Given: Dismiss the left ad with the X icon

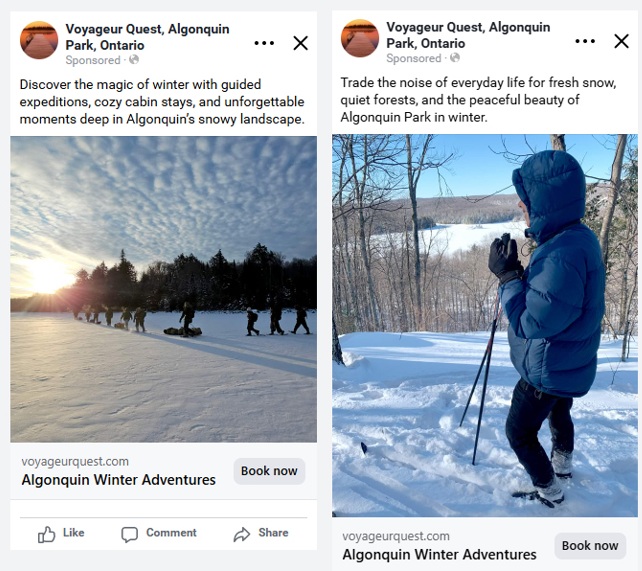Looking at the screenshot, I should pos(300,43).
